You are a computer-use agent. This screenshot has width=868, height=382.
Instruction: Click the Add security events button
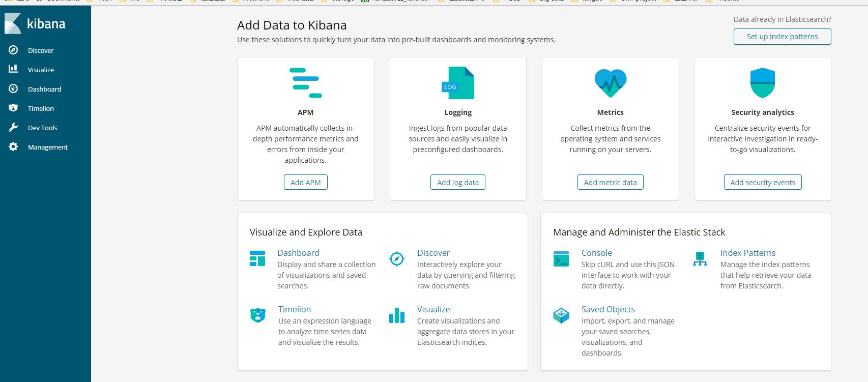tap(763, 182)
